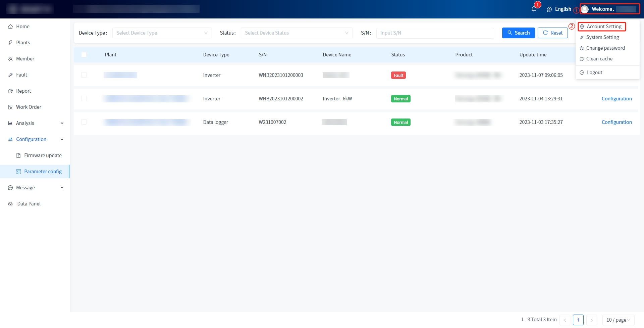Click the Data logger device type cell
This screenshot has height=328, width=644.
coord(215,122)
